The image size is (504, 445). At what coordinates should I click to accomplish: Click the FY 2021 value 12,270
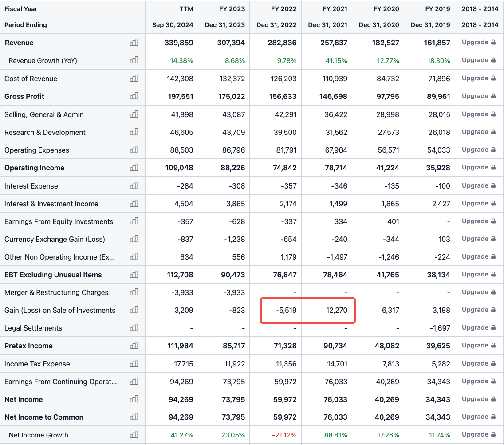pyautogui.click(x=336, y=310)
